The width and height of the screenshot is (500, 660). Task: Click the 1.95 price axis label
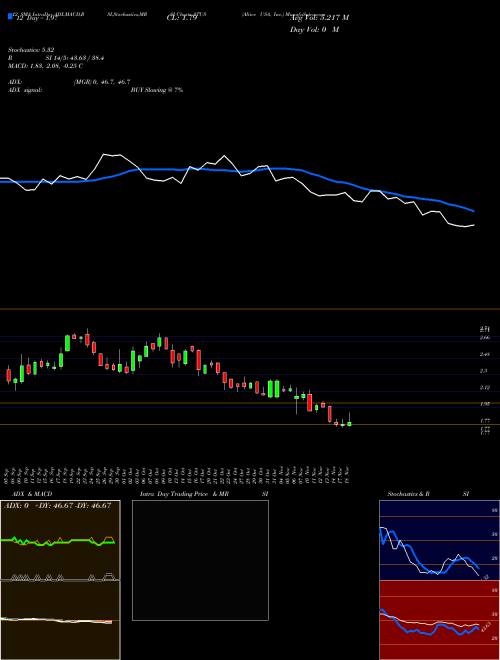[x=485, y=404]
